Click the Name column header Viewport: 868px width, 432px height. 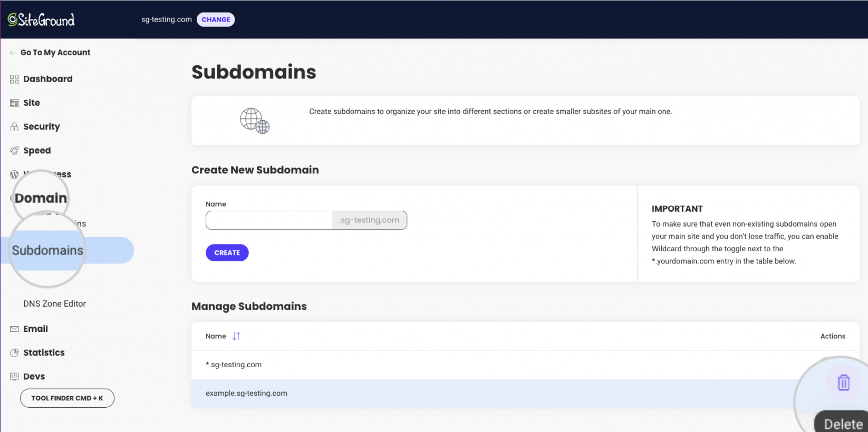[x=216, y=336]
